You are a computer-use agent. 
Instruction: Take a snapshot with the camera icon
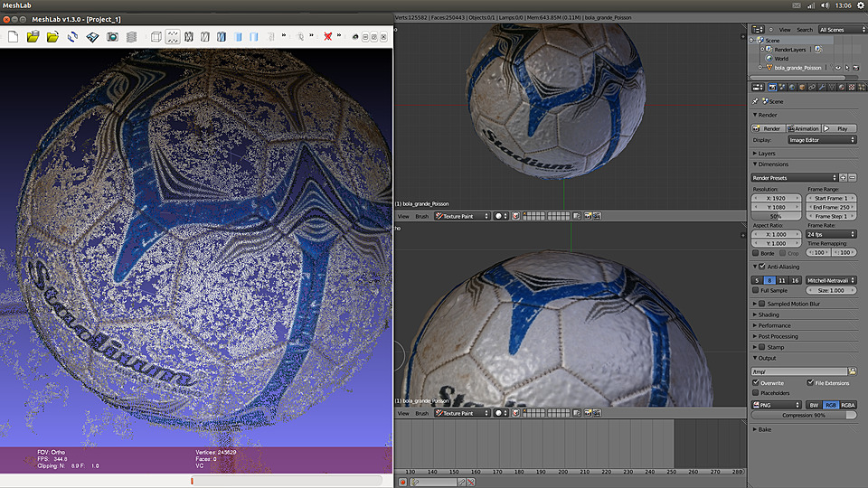(112, 37)
